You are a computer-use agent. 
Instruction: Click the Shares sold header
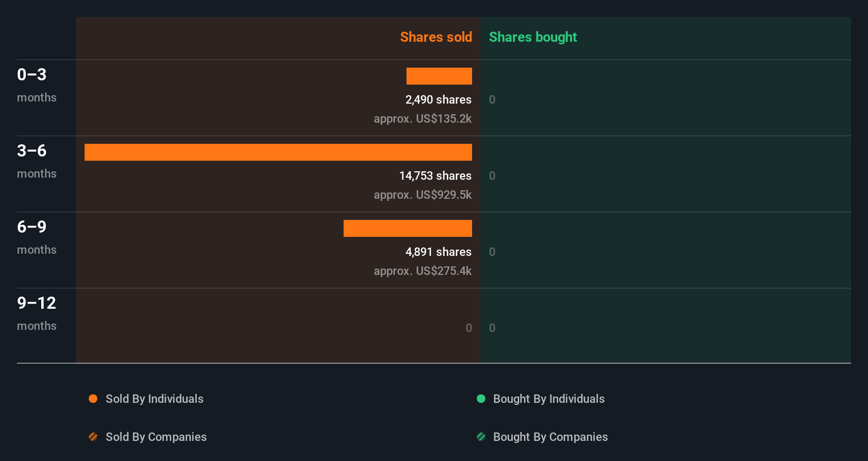point(436,37)
